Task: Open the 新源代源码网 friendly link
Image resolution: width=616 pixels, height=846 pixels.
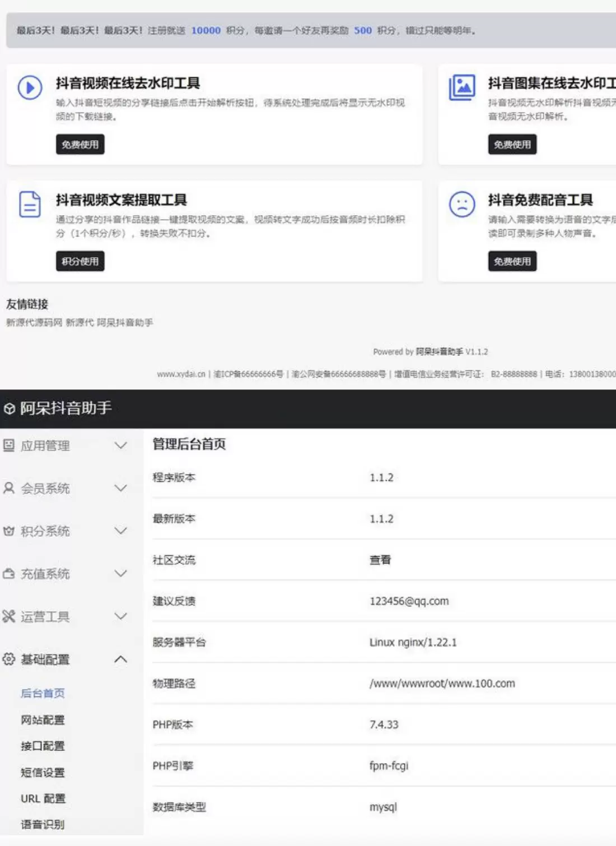Action: [34, 323]
